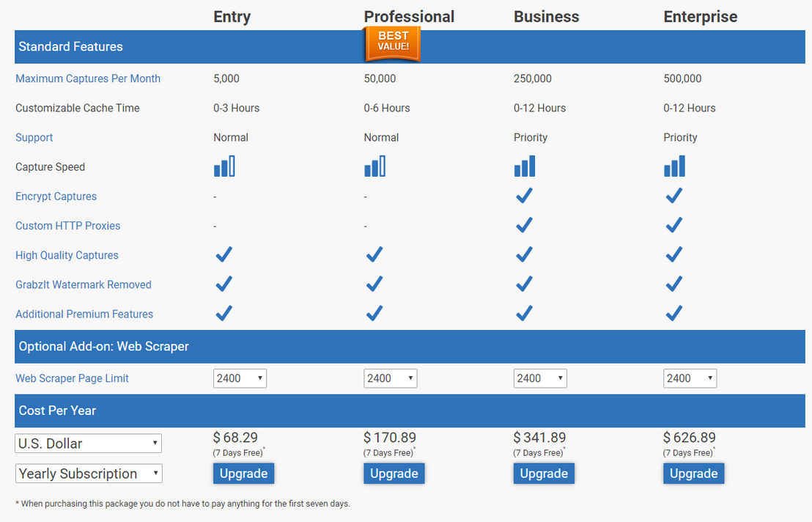Click the Entry column heading
This screenshot has height=522, width=812.
coord(232,17)
